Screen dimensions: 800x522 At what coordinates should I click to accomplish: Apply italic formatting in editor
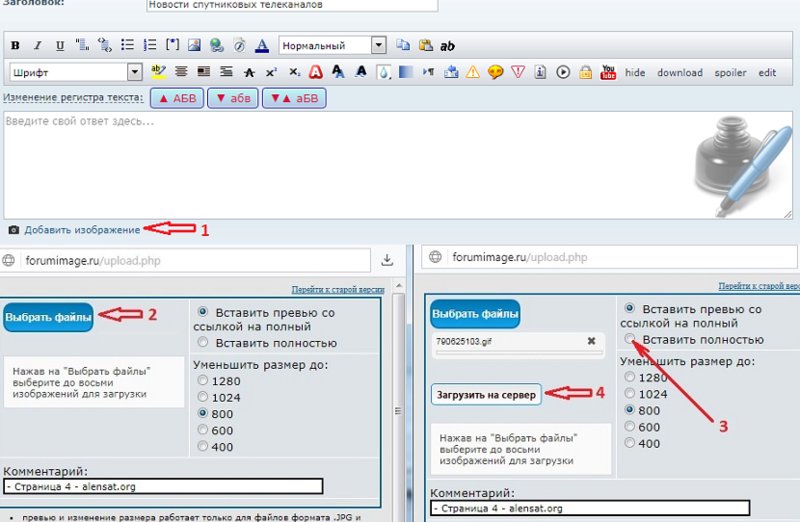click(37, 46)
